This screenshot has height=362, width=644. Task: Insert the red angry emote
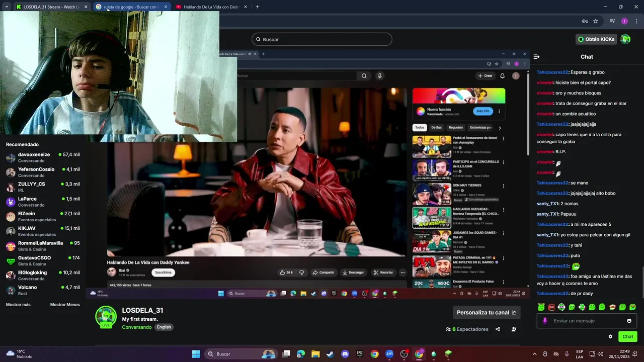coord(551,307)
